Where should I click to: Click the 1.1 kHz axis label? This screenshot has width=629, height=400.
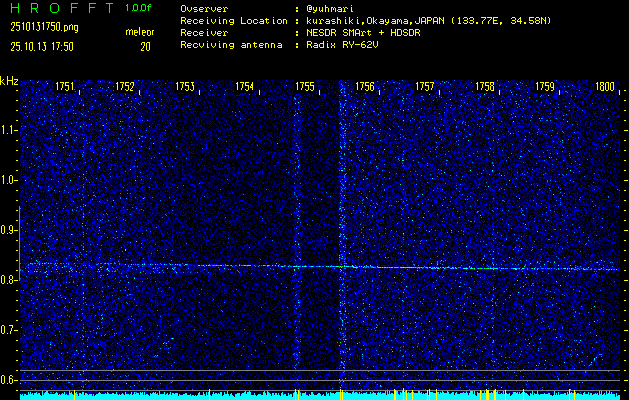click(x=8, y=130)
